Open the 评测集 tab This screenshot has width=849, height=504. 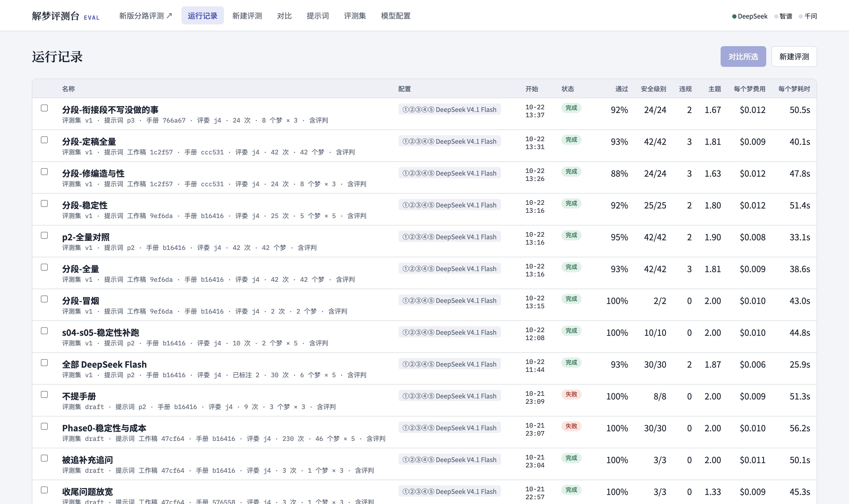(x=355, y=16)
